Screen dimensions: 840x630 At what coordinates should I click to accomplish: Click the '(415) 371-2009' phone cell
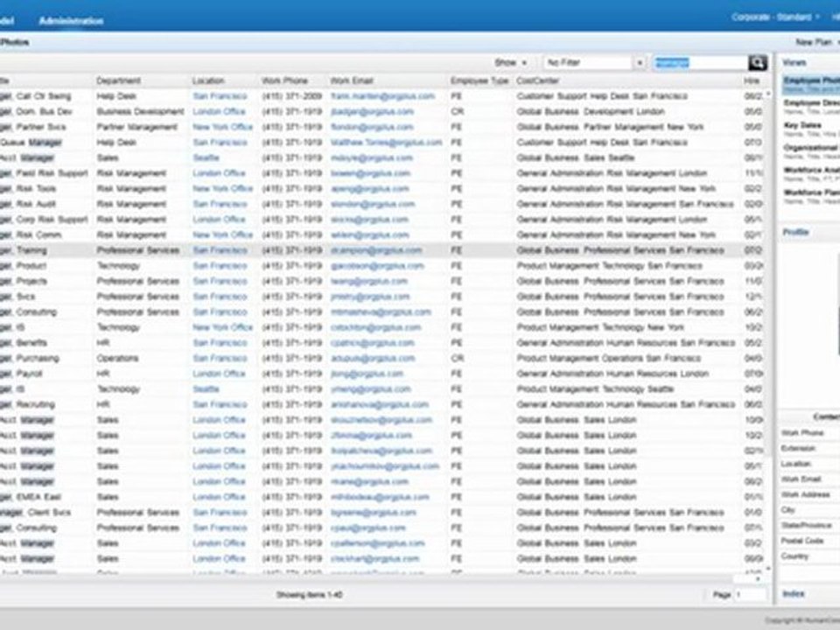pos(292,96)
